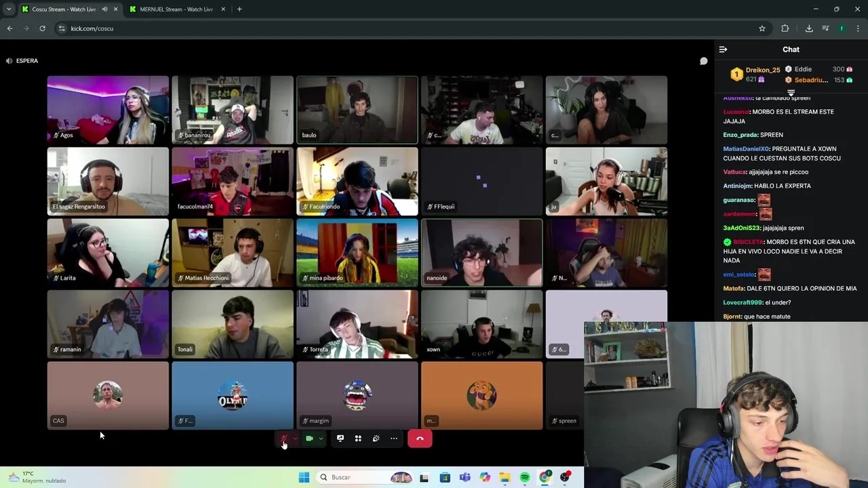The image size is (868, 488).
Task: Go back in browser history
Action: pos(9,28)
